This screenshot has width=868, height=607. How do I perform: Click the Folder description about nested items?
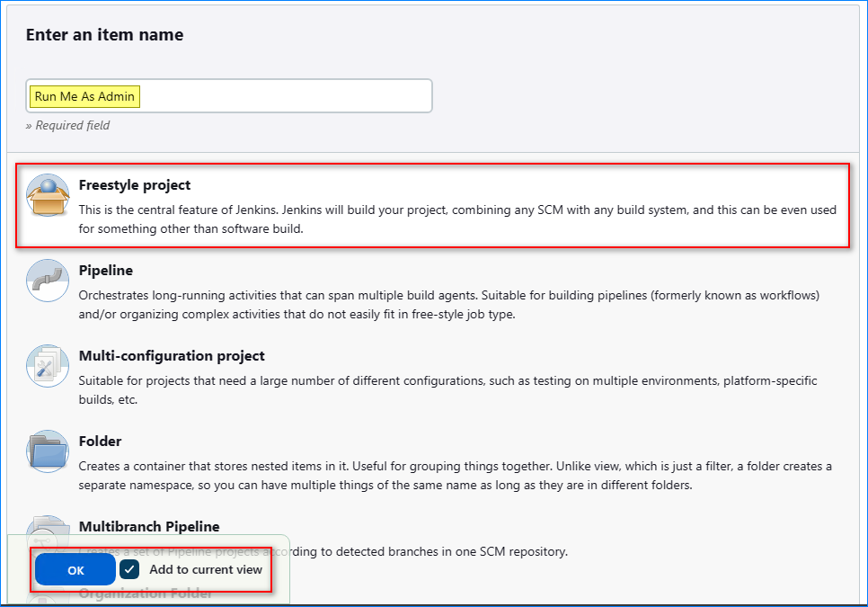[x=455, y=475]
